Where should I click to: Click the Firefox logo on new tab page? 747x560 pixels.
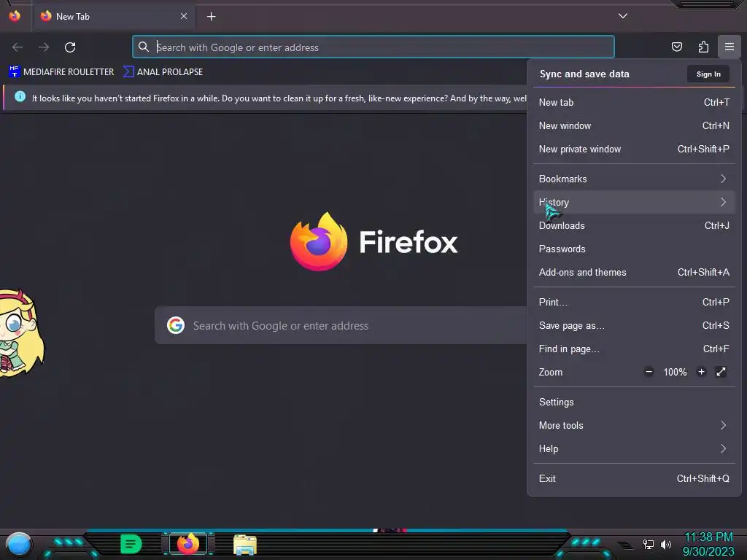point(318,241)
